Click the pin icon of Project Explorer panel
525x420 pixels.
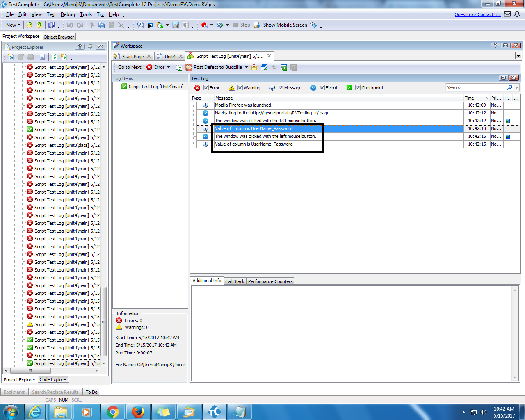[90, 47]
